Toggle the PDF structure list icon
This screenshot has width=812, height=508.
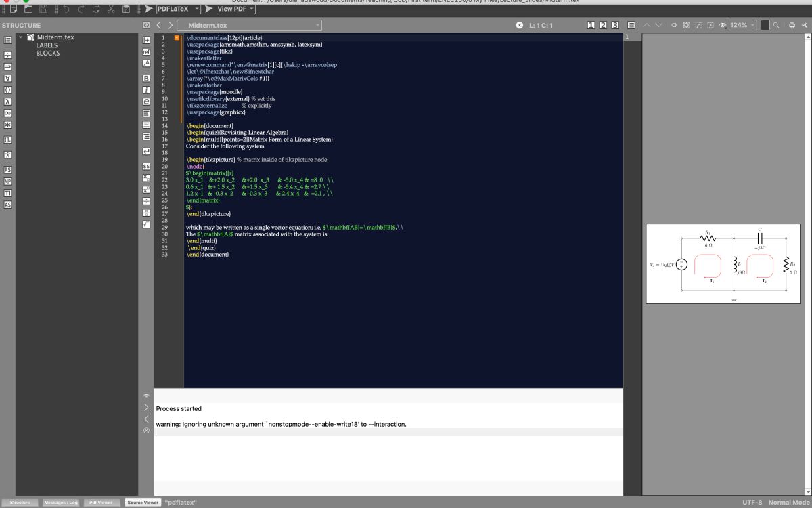click(x=631, y=25)
